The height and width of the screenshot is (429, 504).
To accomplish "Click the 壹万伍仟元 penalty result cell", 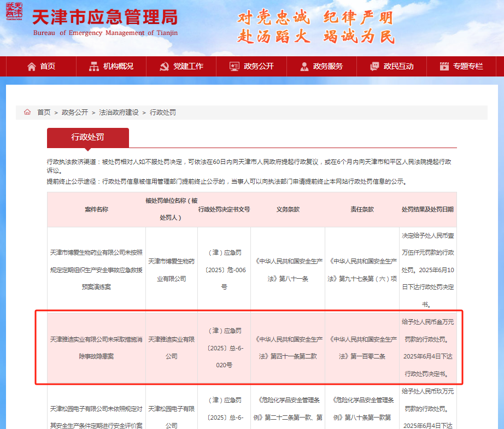I will tap(427, 270).
